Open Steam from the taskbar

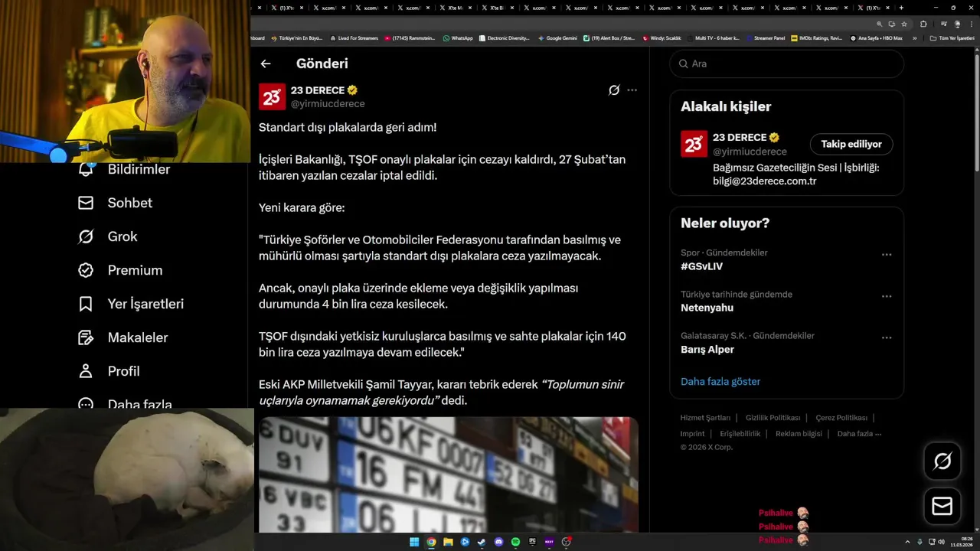pos(482,542)
